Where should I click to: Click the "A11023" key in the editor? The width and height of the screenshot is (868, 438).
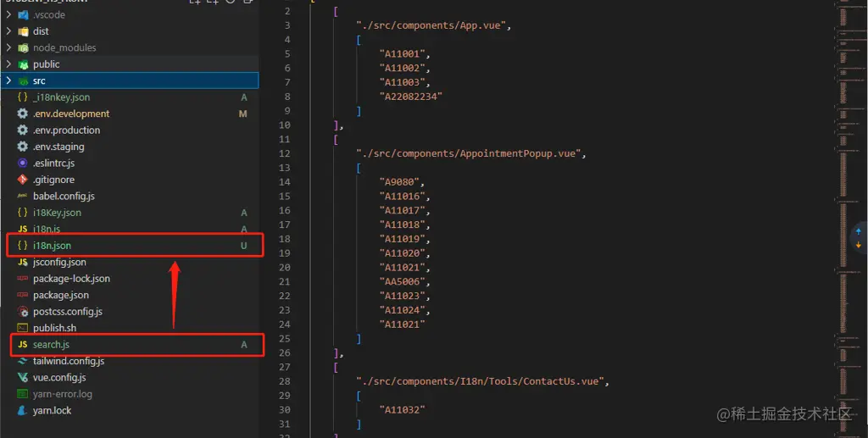402,296
